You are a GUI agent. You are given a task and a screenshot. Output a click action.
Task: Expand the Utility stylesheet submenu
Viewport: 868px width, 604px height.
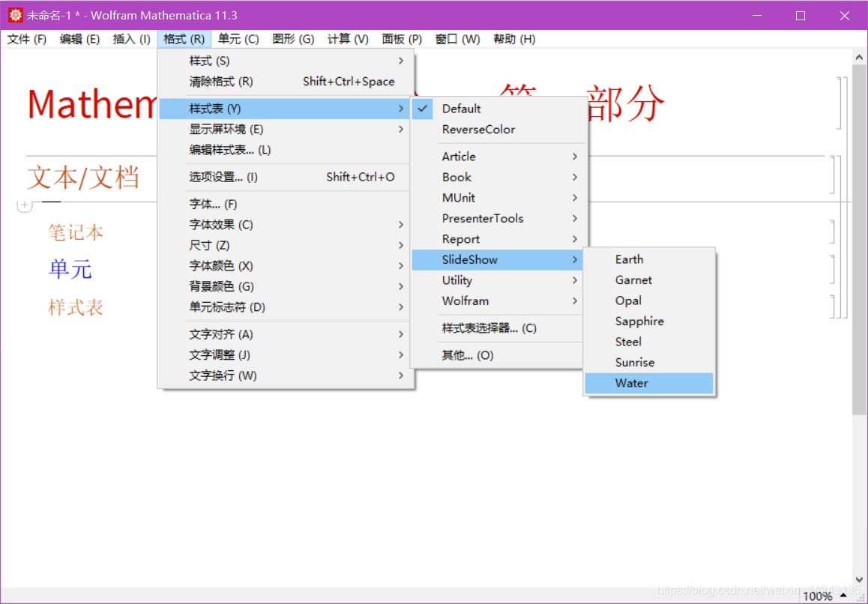498,280
